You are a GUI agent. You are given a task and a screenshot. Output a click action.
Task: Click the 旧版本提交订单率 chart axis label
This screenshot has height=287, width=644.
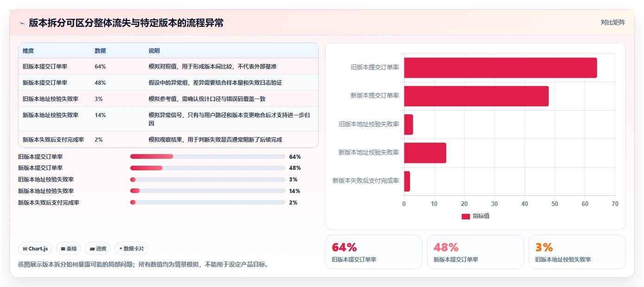[375, 68]
